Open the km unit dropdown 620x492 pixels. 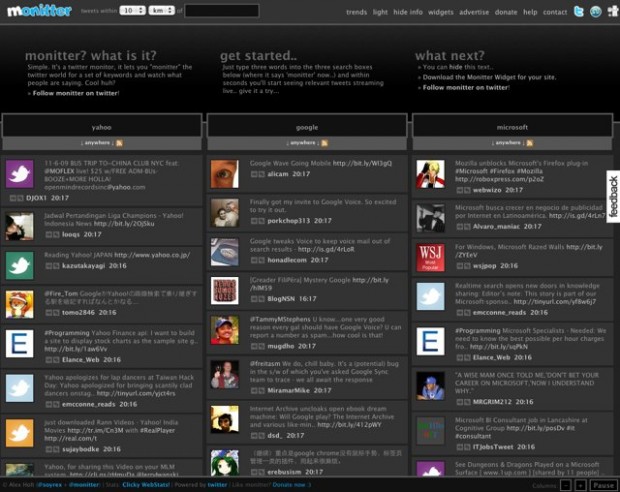coord(161,11)
